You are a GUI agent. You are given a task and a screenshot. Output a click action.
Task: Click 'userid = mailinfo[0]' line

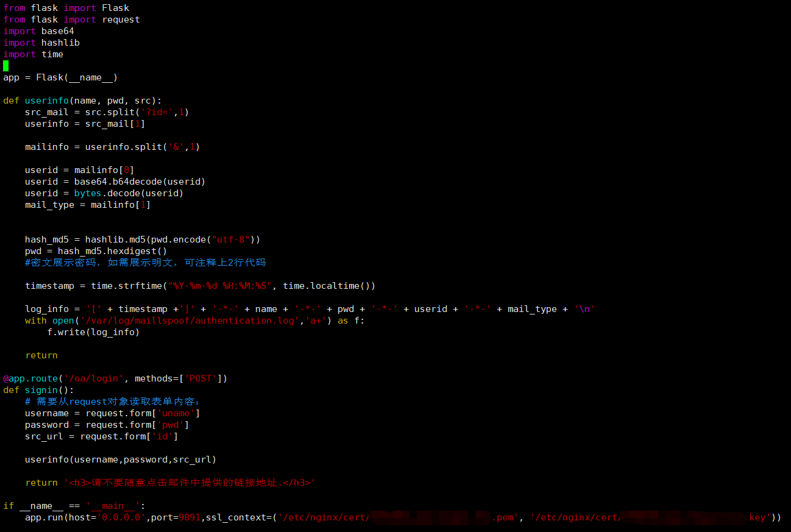point(80,170)
